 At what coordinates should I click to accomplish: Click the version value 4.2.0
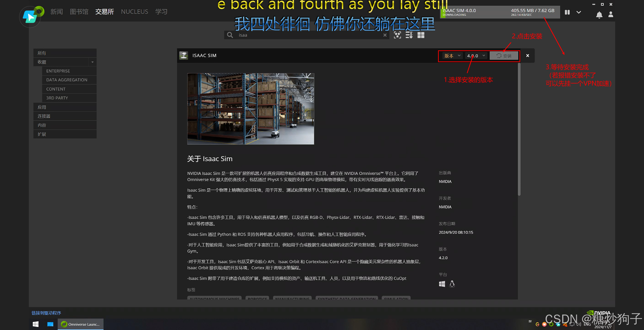click(443, 258)
